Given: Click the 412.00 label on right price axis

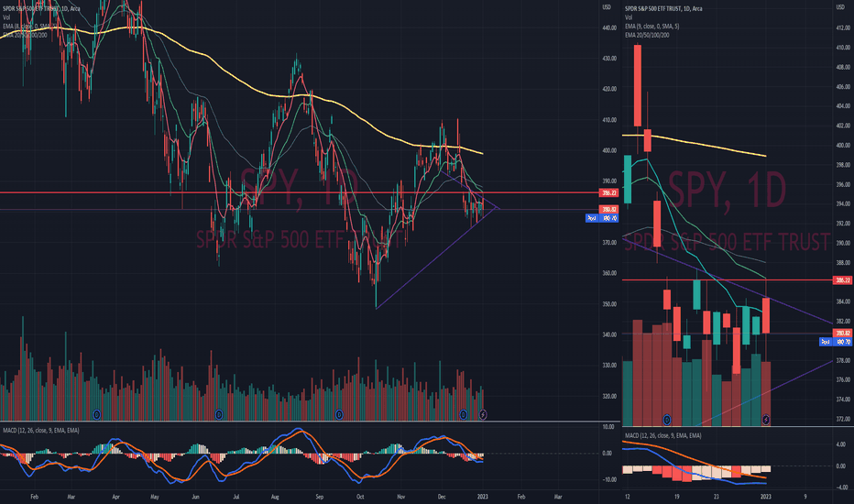Looking at the screenshot, I should (843, 27).
